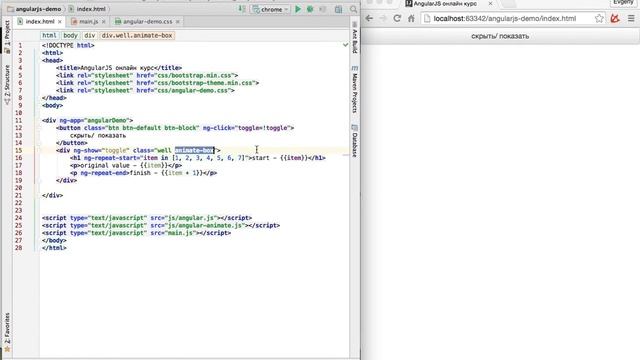
Task: Go to Chrome home page icon
Action: click(x=411, y=18)
